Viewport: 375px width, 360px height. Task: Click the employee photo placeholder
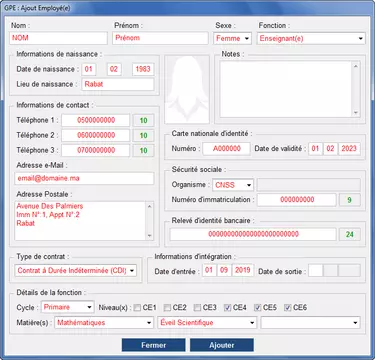click(187, 89)
